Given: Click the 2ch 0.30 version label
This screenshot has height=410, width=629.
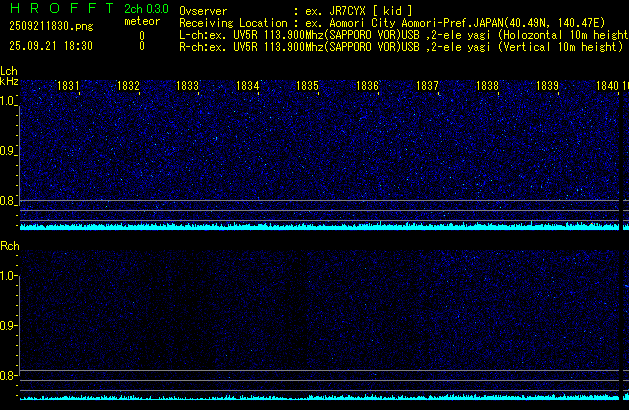Looking at the screenshot, I should (144, 9).
